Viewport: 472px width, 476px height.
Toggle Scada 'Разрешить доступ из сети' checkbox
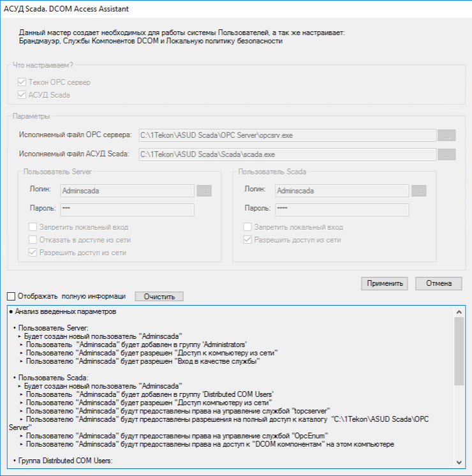tap(248, 240)
